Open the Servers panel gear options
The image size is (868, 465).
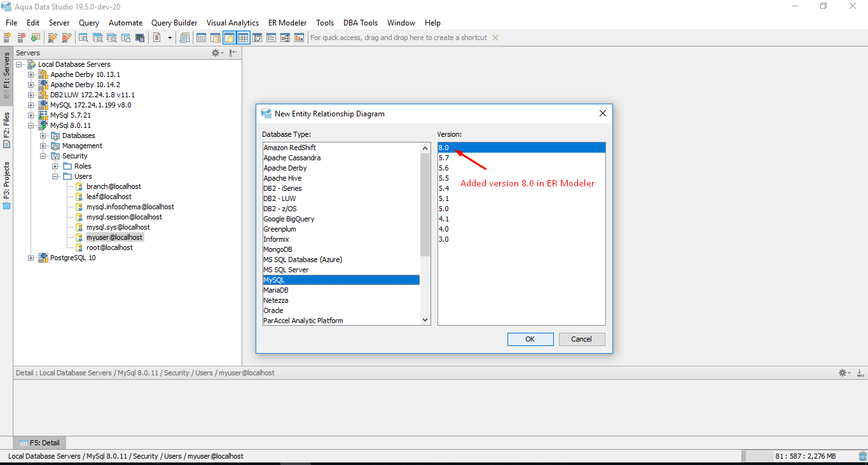click(x=217, y=53)
